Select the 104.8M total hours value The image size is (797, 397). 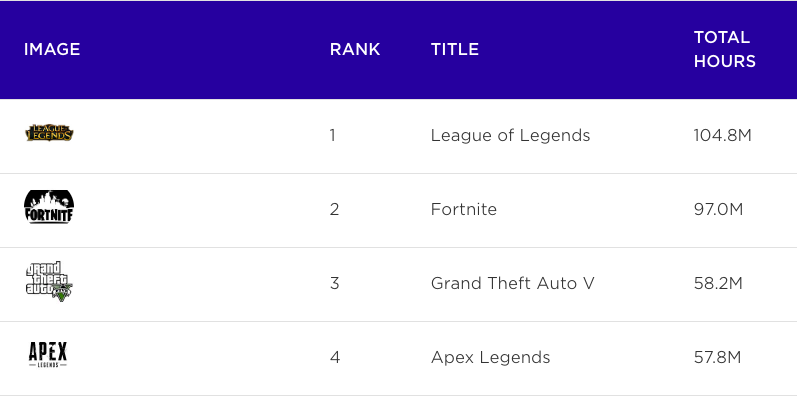(x=722, y=136)
